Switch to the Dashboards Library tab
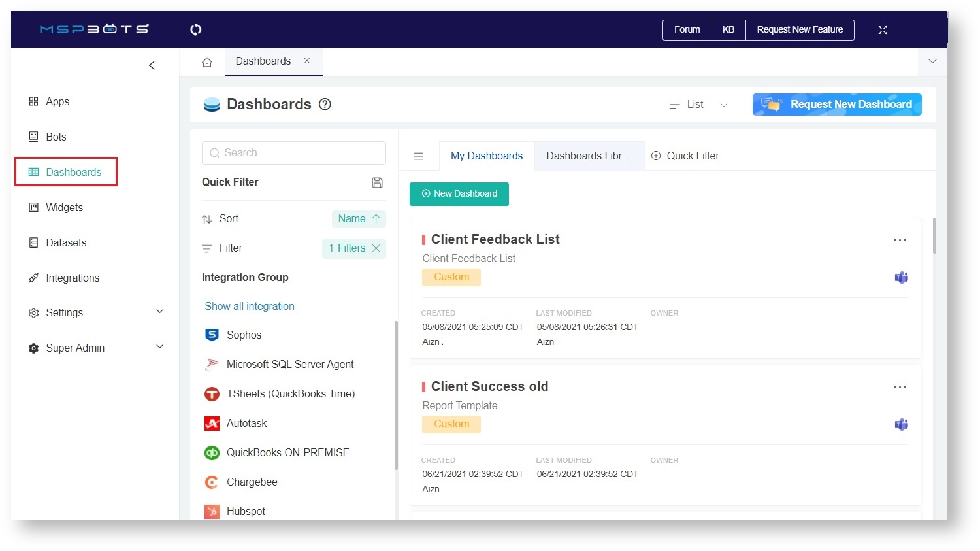Screen dimensions: 980x551 coord(588,156)
